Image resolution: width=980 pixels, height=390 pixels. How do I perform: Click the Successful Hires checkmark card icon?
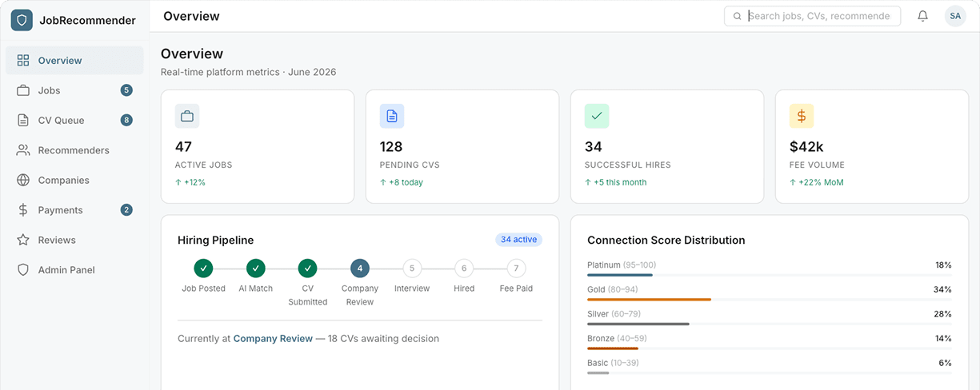click(597, 116)
